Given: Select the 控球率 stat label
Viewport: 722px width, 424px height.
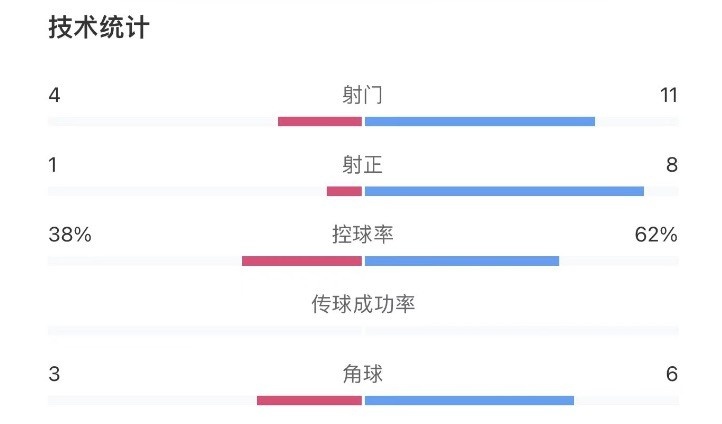Looking at the screenshot, I should click(363, 234).
